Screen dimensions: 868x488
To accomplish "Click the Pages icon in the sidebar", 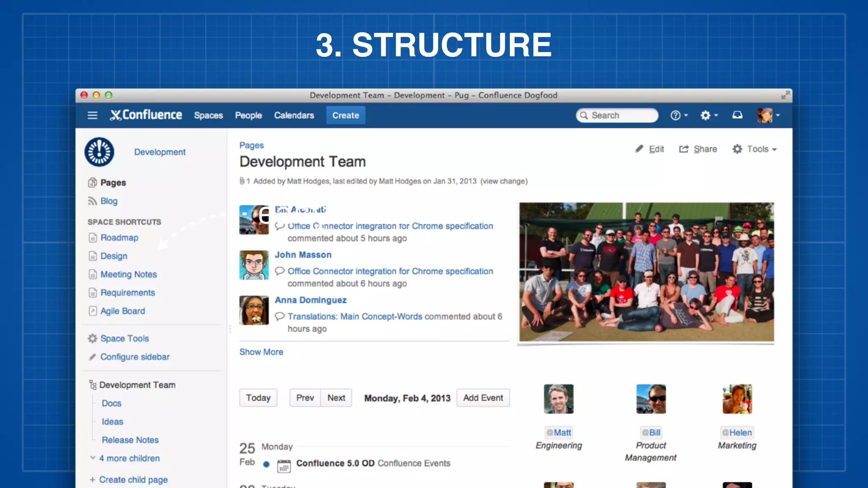I will (x=92, y=183).
